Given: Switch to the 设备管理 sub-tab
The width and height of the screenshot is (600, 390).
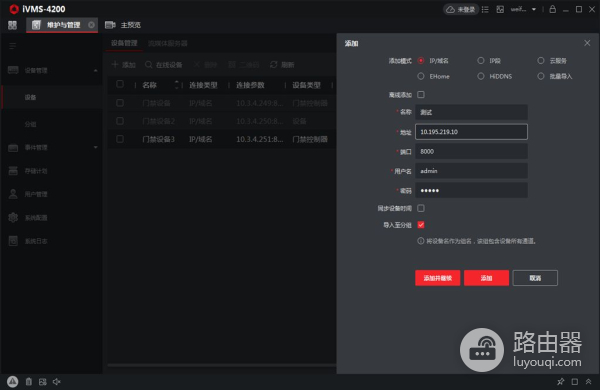Looking at the screenshot, I should [x=124, y=43].
